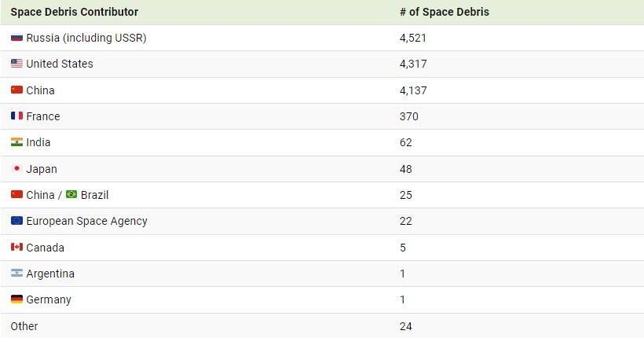This screenshot has width=644, height=338.
Task: Click the Japan flag icon
Action: coord(16,168)
